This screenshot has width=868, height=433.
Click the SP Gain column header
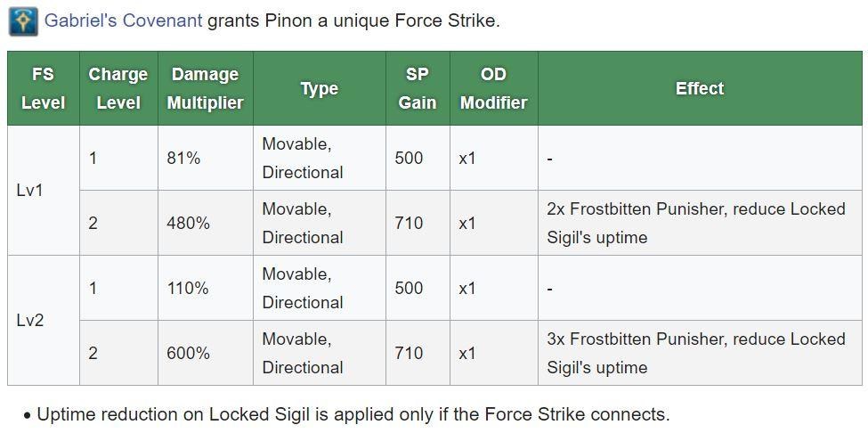[417, 88]
